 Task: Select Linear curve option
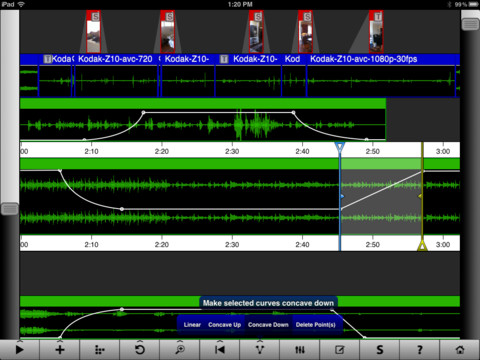click(192, 325)
